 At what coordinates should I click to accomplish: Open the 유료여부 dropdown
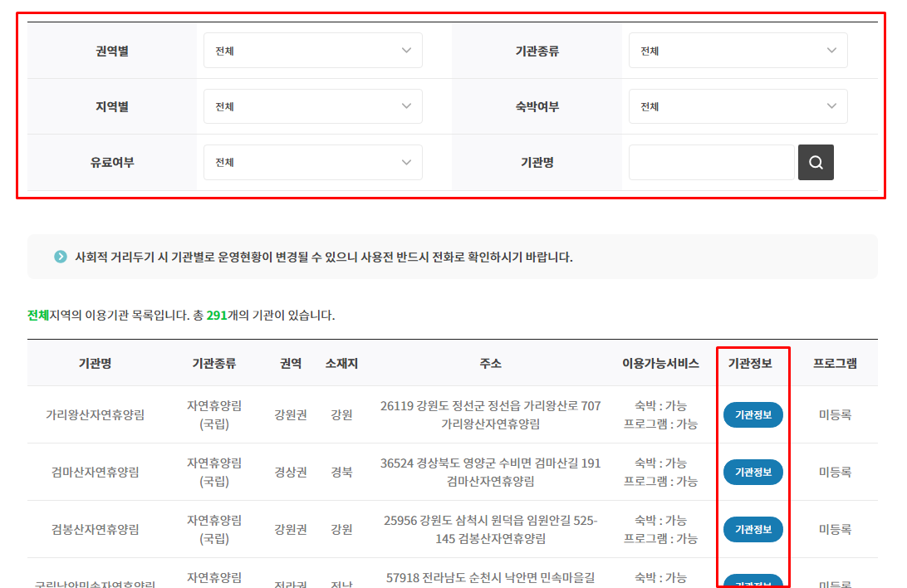312,162
